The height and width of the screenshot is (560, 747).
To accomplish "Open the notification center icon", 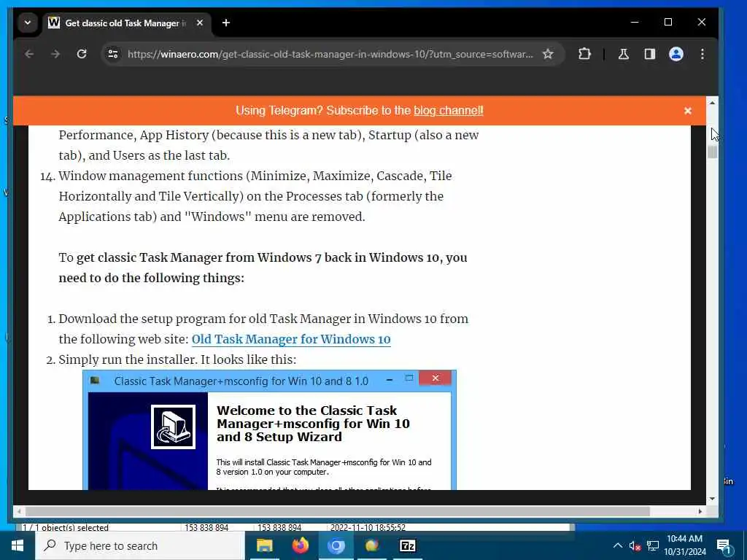I will (x=724, y=547).
